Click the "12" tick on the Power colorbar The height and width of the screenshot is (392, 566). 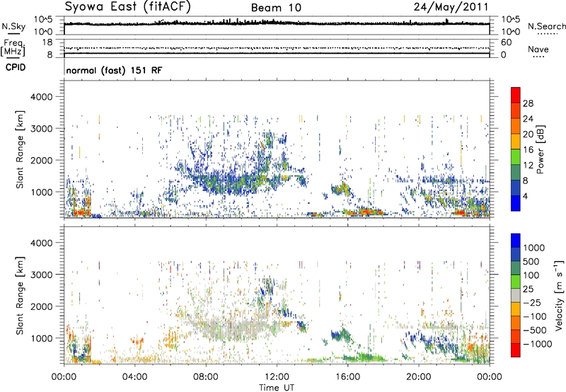click(528, 166)
